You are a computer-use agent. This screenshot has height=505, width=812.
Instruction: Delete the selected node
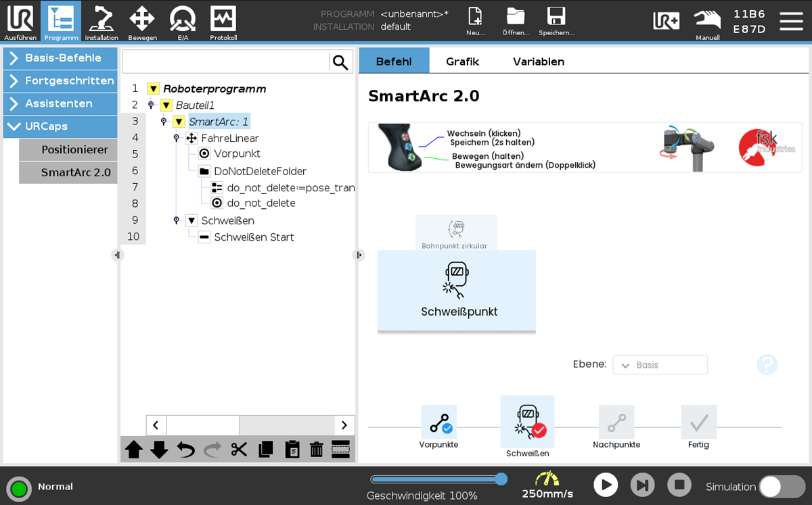click(x=316, y=450)
